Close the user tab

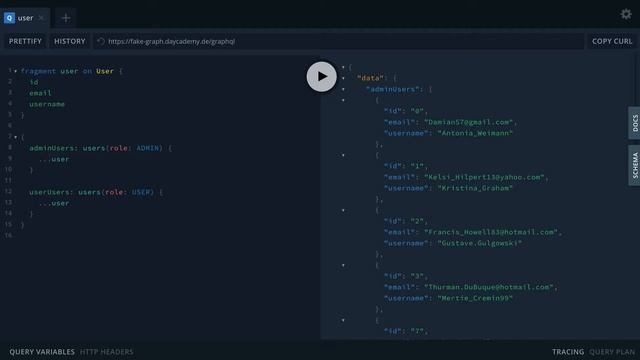41,18
